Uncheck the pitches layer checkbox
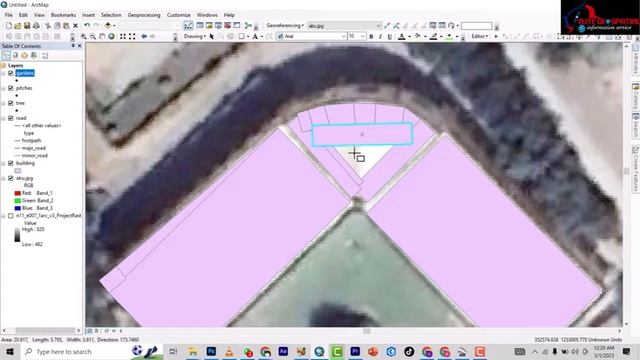Screen dimensions: 640x360 click(11, 88)
